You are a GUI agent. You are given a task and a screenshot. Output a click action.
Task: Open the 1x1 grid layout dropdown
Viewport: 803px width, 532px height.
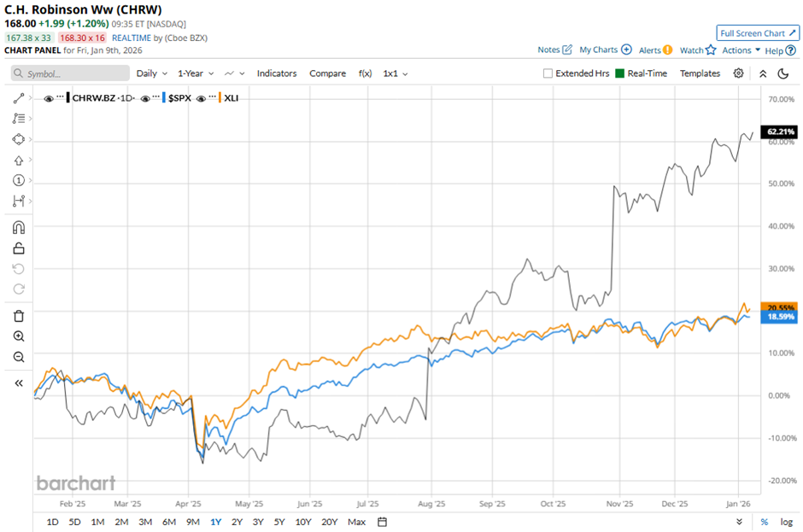click(x=396, y=73)
